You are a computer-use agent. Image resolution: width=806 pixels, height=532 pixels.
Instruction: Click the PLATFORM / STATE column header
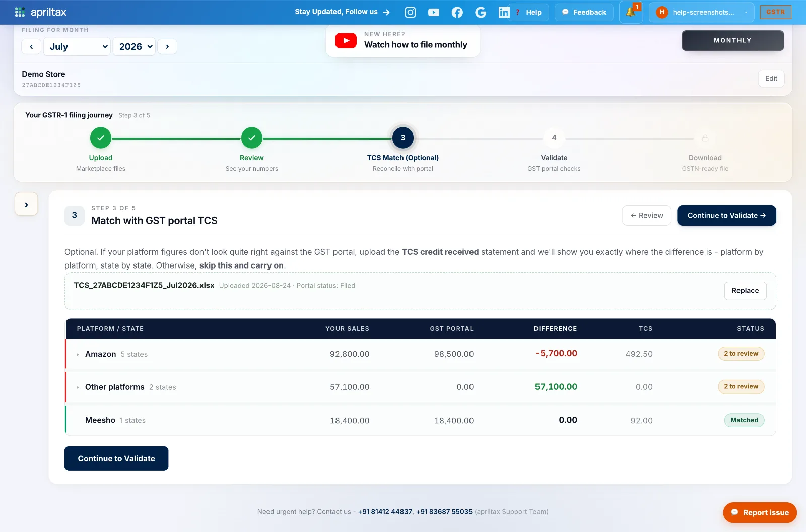tap(110, 329)
